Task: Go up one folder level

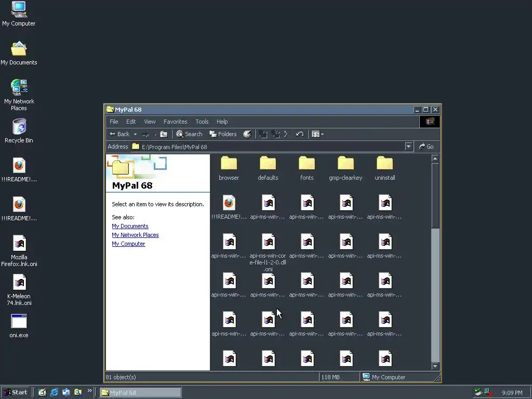Action: coord(164,135)
